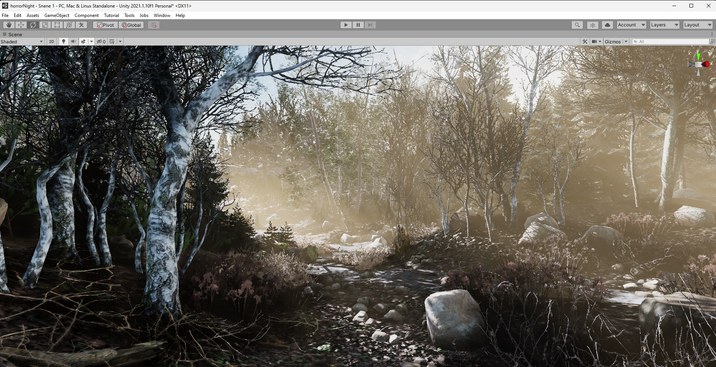Click the red X-axis cone on orientation gizmo

(x=706, y=64)
